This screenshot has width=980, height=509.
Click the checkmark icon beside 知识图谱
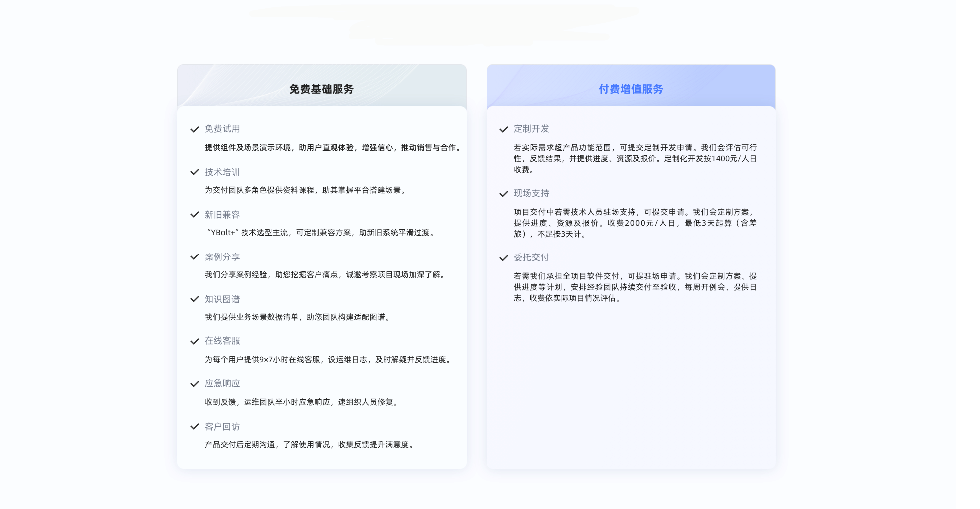[195, 299]
